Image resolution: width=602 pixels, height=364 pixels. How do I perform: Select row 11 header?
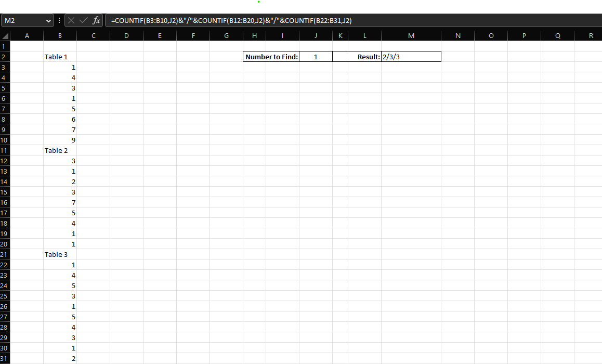pos(5,150)
